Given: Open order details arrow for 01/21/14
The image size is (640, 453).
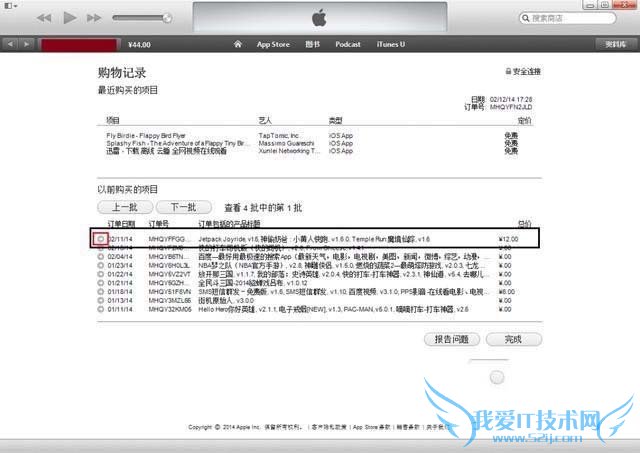Looking at the screenshot, I should click(100, 283).
